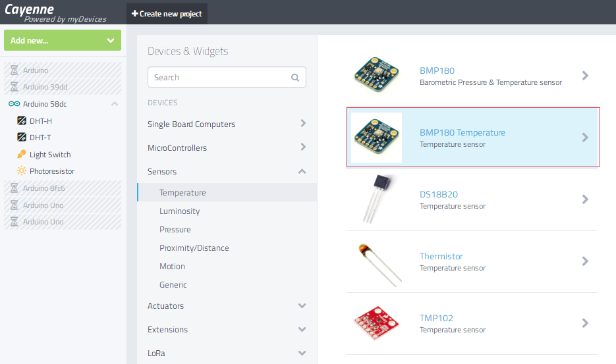Select the Arduino 8fc6 device
616x364 pixels.
(x=63, y=188)
